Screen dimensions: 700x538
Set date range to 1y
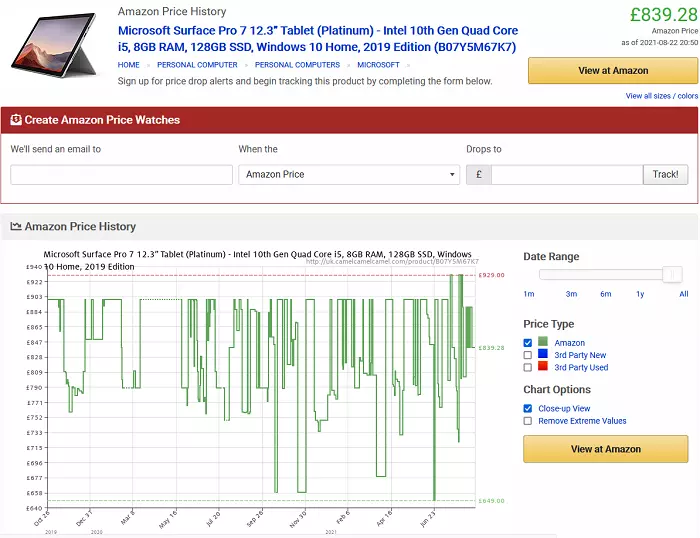640,294
